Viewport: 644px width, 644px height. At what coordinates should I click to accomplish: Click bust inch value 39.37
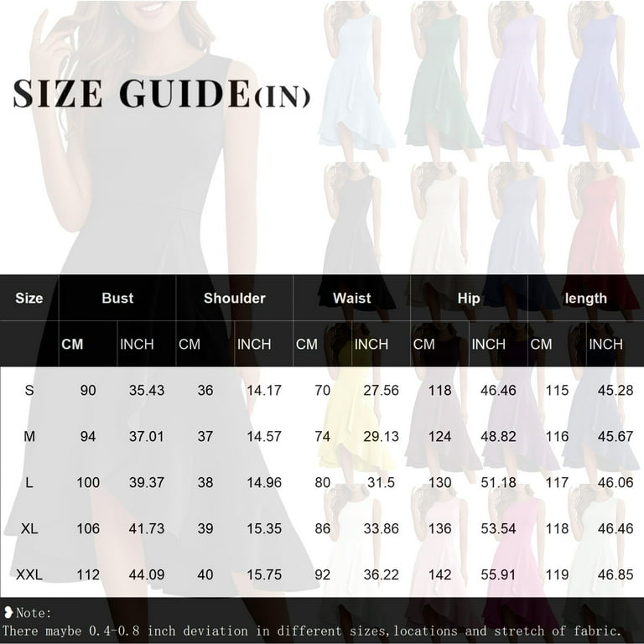[147, 482]
